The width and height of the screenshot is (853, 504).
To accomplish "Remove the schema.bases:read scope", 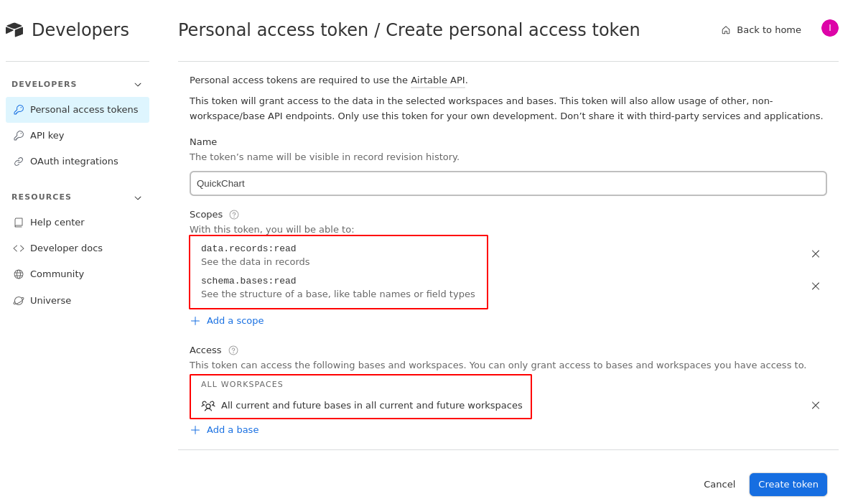I will click(815, 286).
